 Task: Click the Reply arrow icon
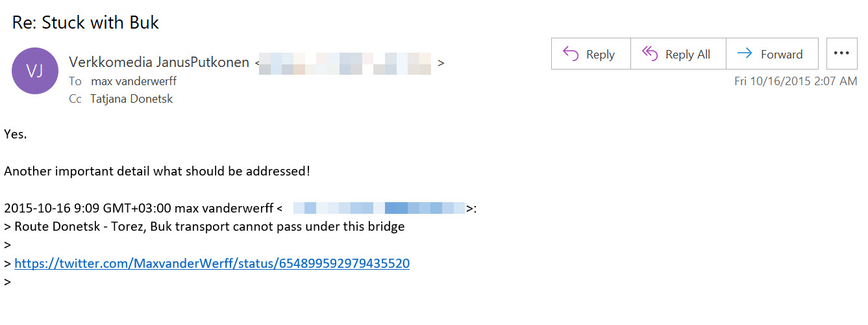pos(571,54)
